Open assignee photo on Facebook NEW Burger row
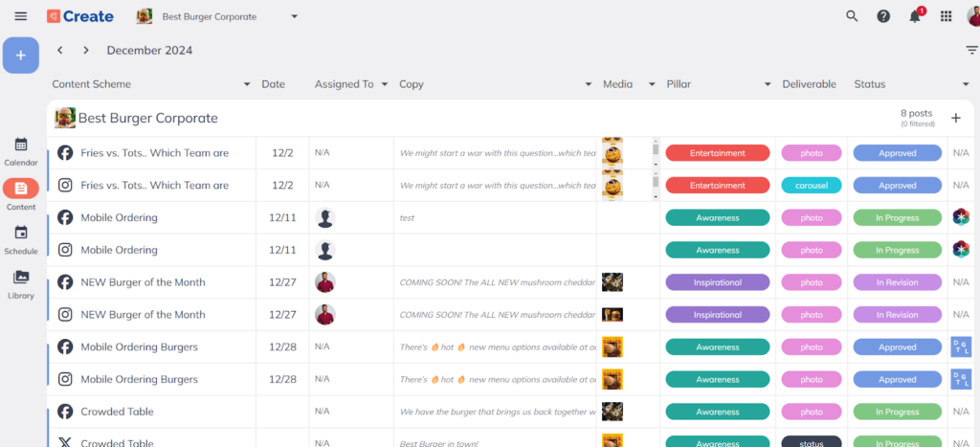Viewport: 980px width, 447px height. 325,282
